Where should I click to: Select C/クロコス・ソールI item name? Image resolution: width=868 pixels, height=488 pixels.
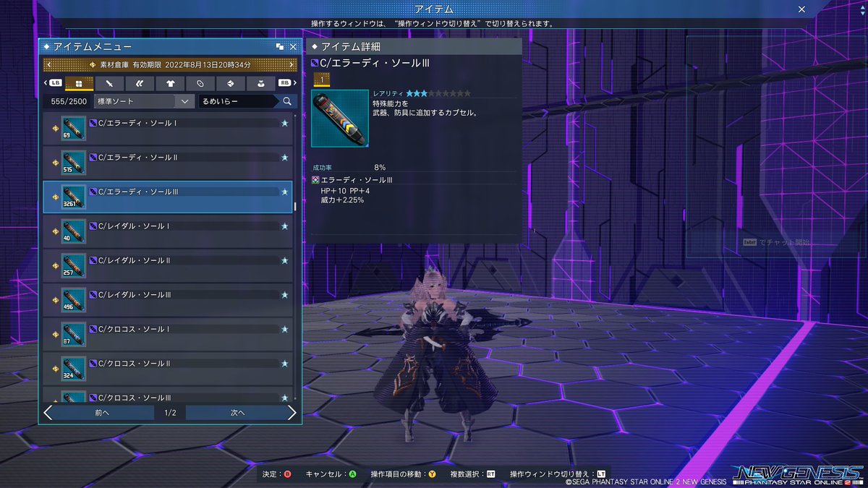click(134, 329)
